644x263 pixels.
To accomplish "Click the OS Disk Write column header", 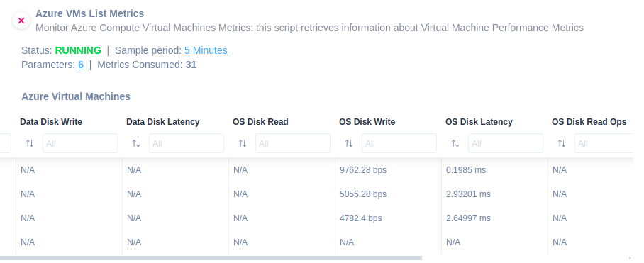I will [x=367, y=122].
